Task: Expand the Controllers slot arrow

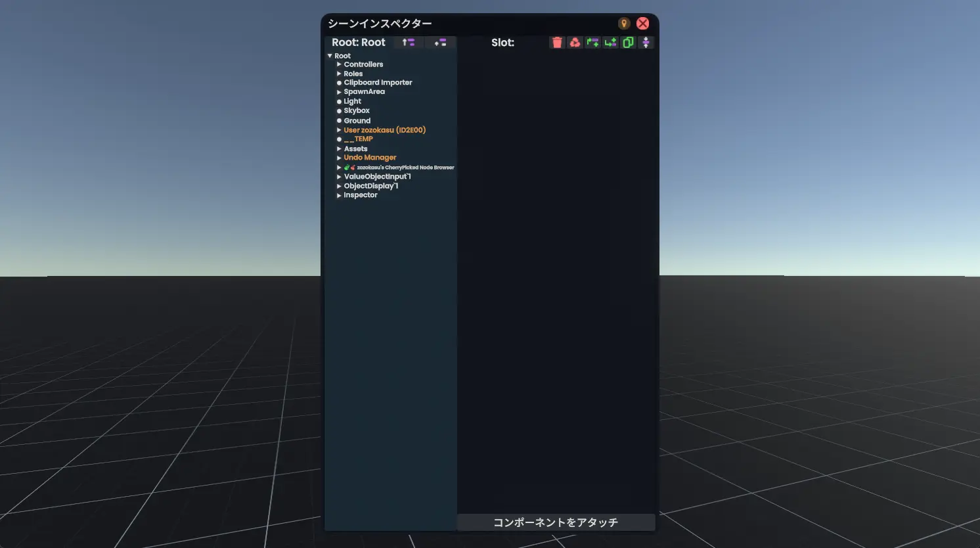Action: (x=339, y=64)
